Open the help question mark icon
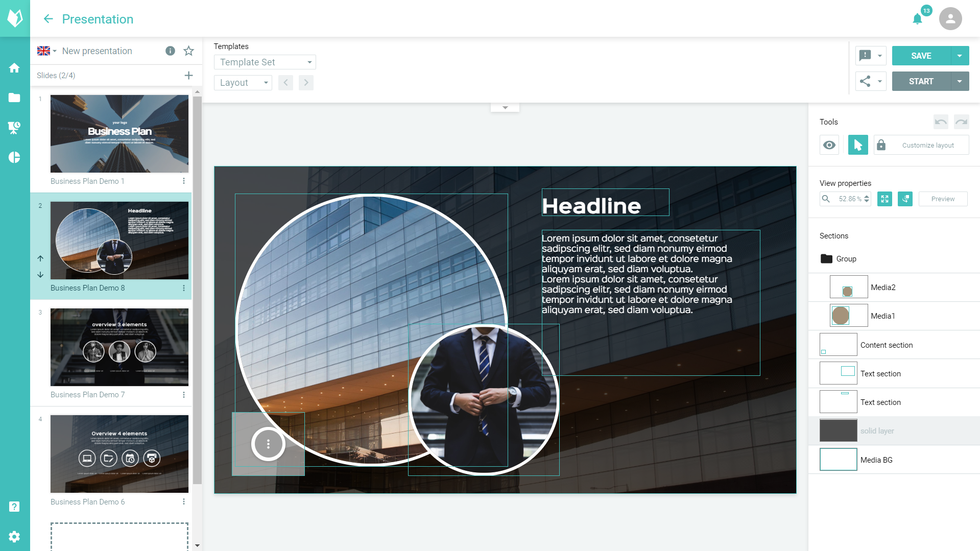 14,507
